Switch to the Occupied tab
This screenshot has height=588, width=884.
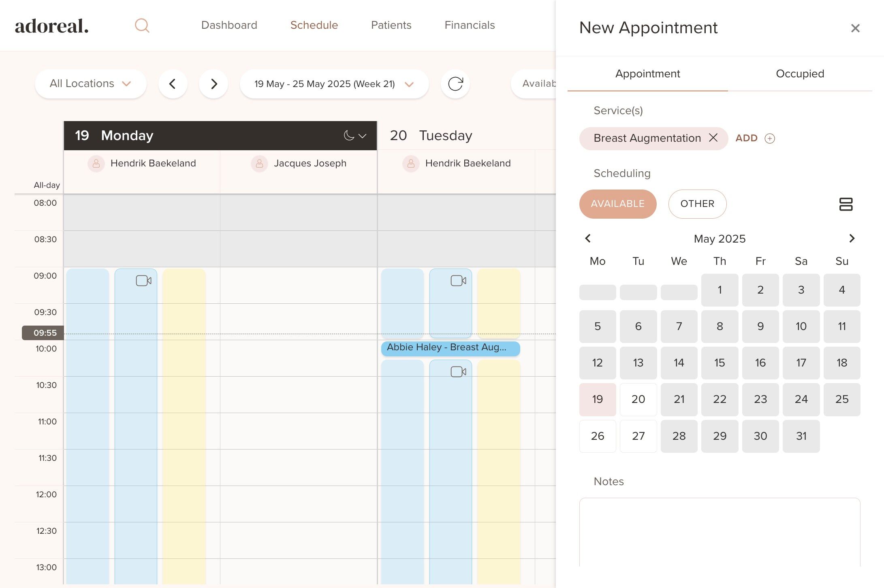[x=799, y=74]
